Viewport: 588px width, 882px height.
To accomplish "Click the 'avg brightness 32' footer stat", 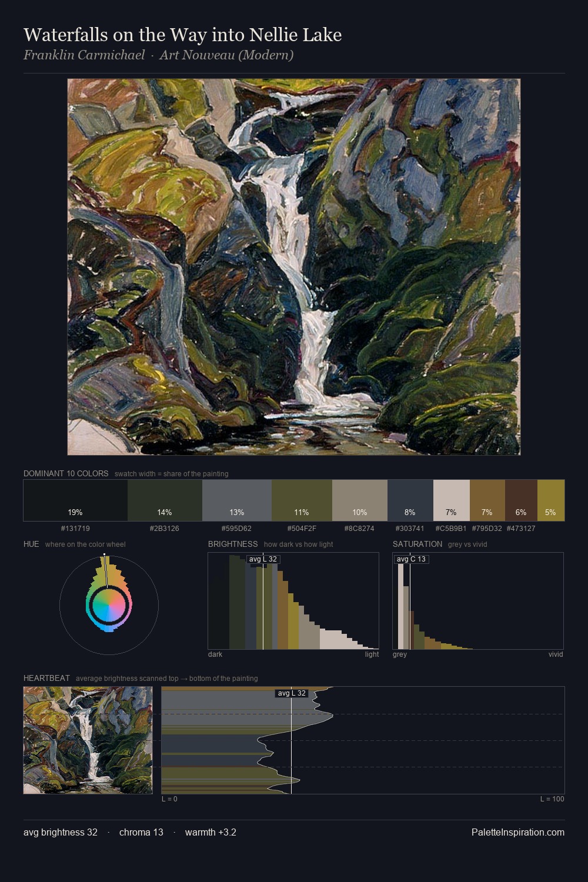I will 61,832.
